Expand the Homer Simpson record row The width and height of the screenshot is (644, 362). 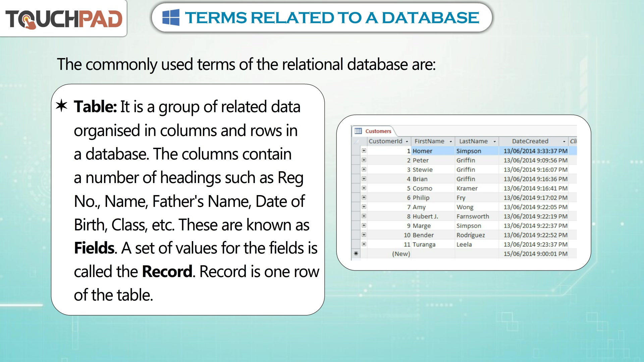pyautogui.click(x=364, y=150)
